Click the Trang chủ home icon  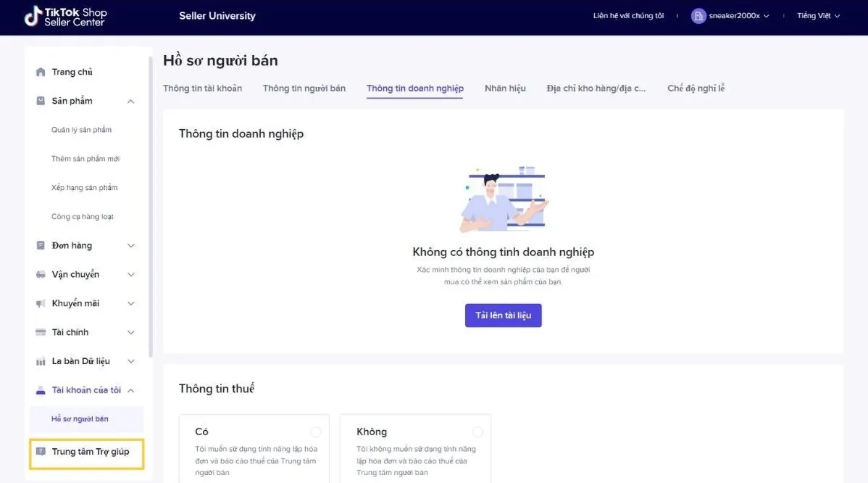pyautogui.click(x=41, y=72)
